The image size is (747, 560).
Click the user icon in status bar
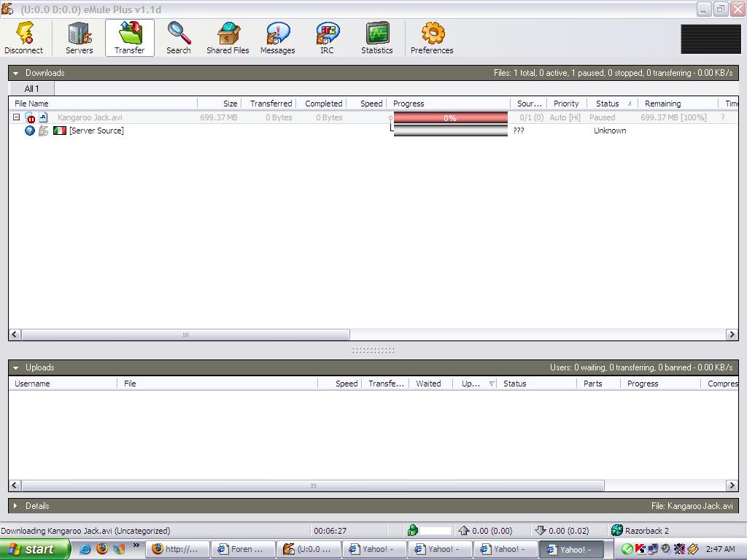(413, 530)
